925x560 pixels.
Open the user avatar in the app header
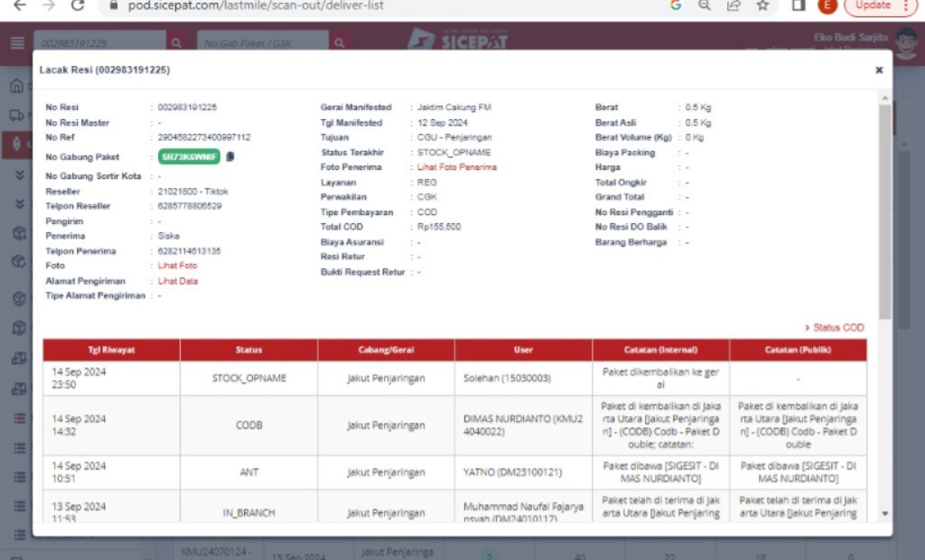905,43
